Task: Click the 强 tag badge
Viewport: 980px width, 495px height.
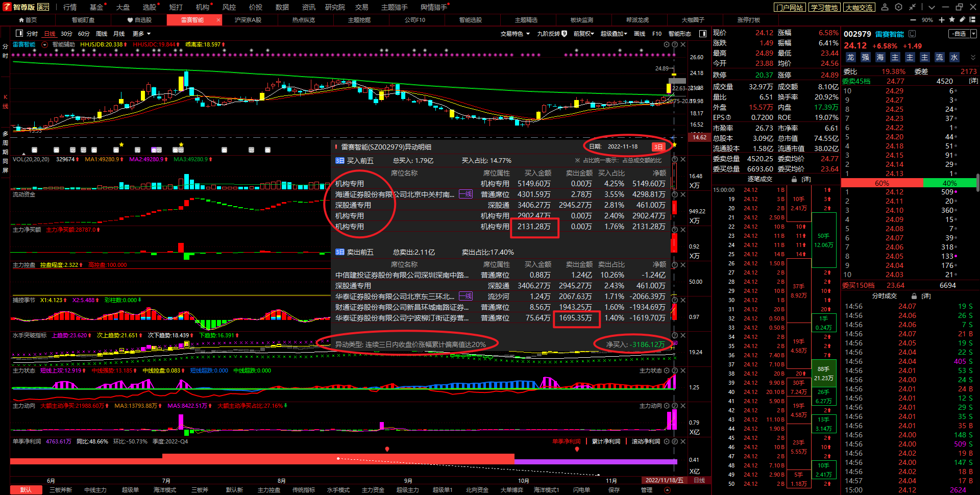Action: [x=865, y=57]
